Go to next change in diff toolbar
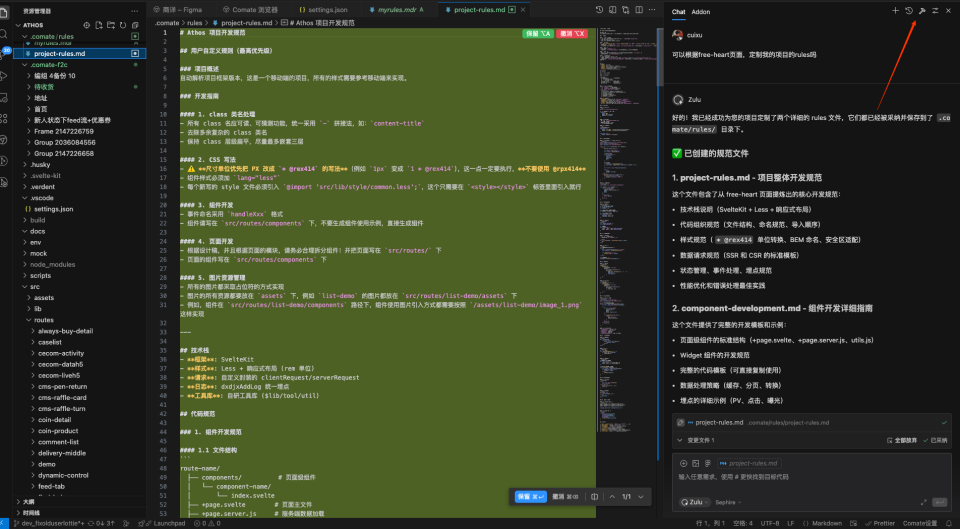Viewport: 960px width, 529px height. point(640,497)
